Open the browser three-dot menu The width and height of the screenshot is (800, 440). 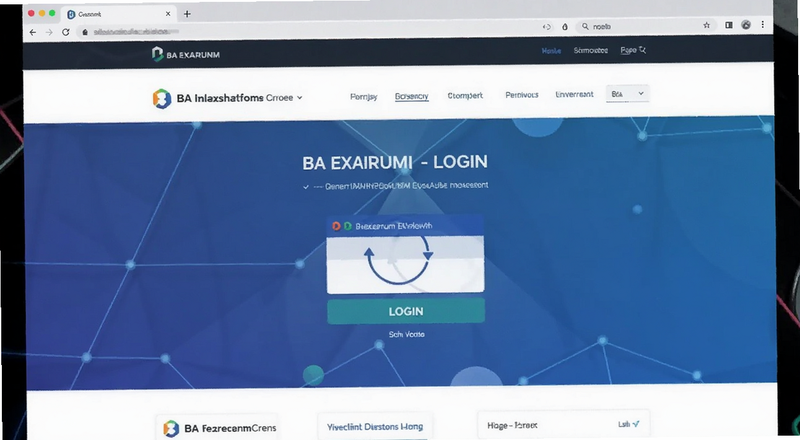[x=763, y=25]
